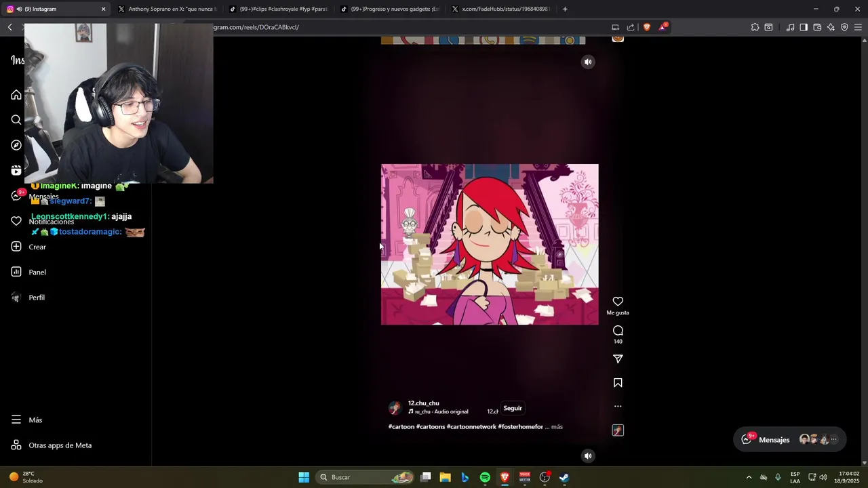Open weather widget 28°C Soleado

[x=26, y=477]
